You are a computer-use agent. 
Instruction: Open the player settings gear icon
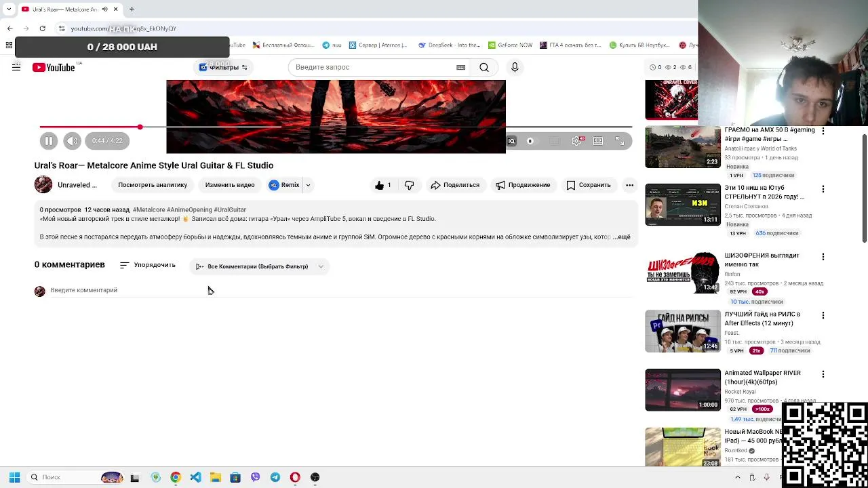[x=576, y=141]
